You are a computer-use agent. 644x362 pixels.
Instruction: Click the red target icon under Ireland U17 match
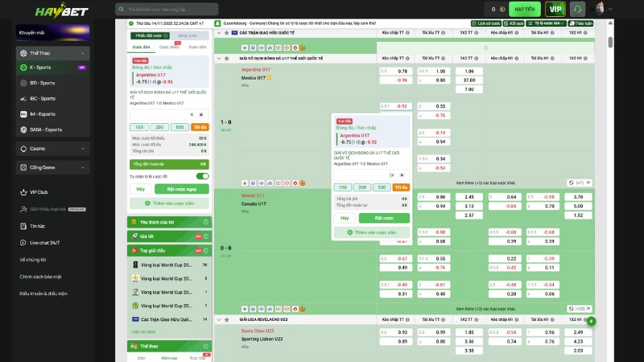(x=287, y=309)
